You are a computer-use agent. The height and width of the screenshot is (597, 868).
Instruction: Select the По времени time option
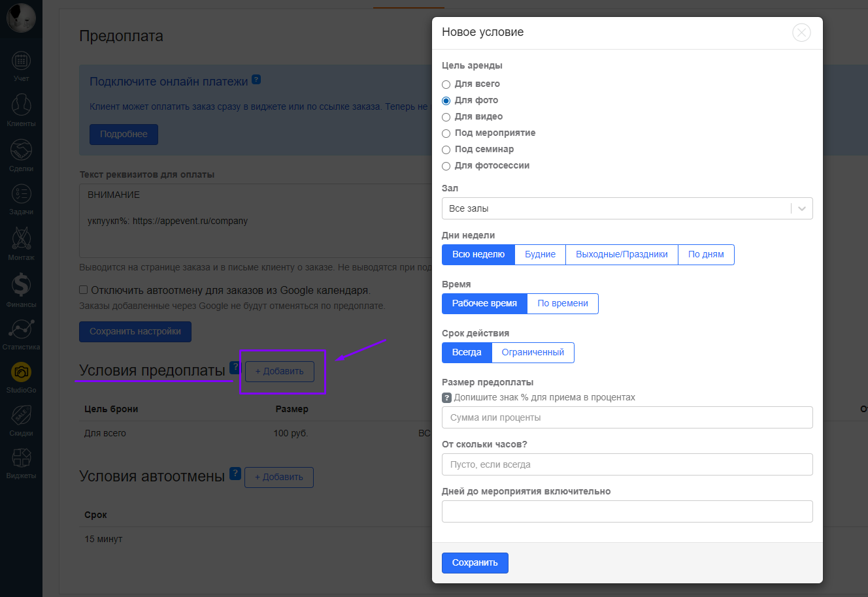point(562,304)
